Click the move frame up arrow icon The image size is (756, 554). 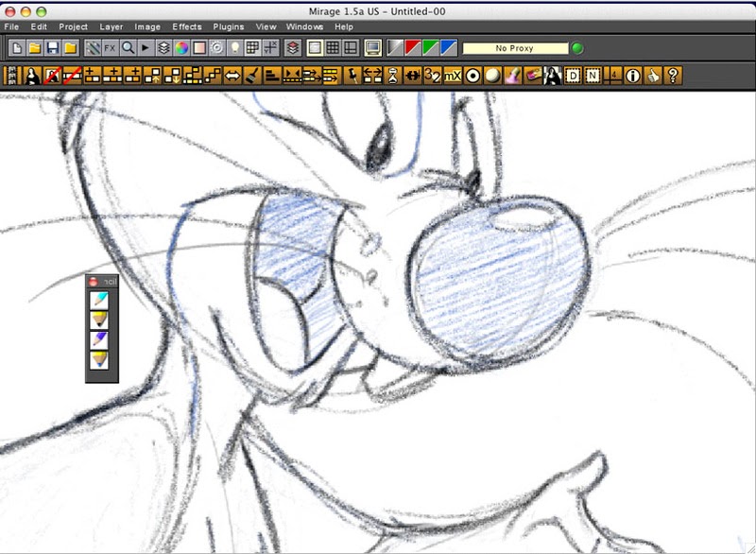pos(152,76)
